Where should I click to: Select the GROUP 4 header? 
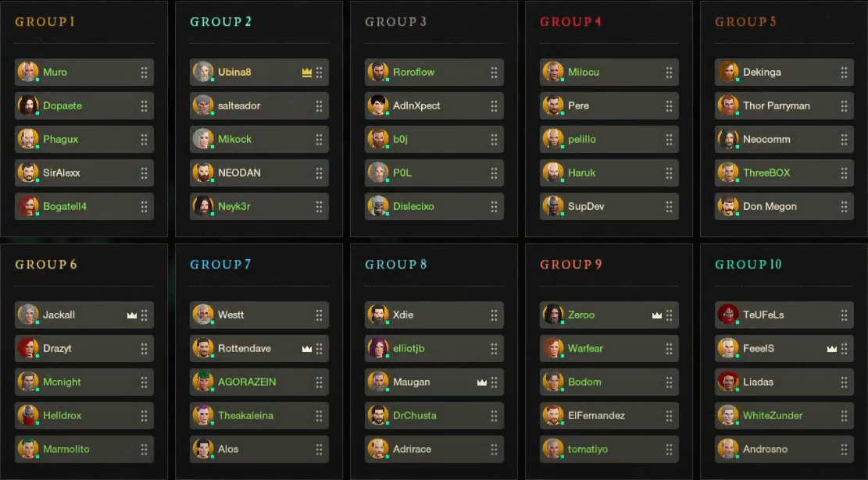click(x=570, y=22)
